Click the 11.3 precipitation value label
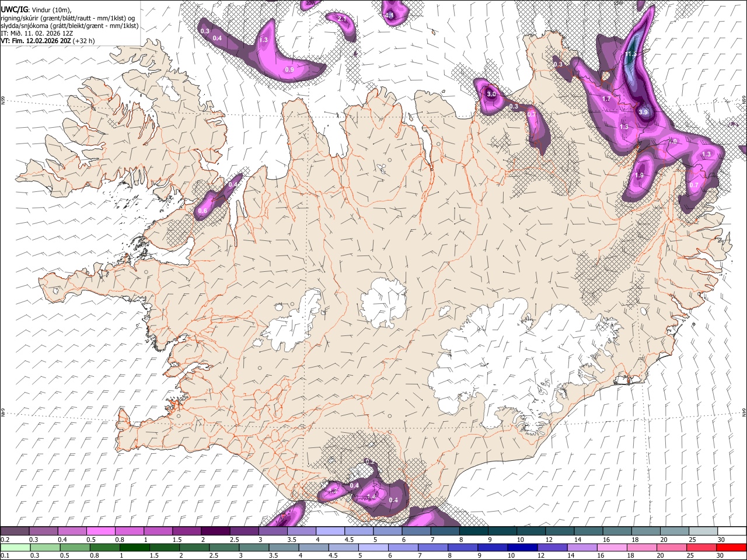 pyautogui.click(x=630, y=54)
